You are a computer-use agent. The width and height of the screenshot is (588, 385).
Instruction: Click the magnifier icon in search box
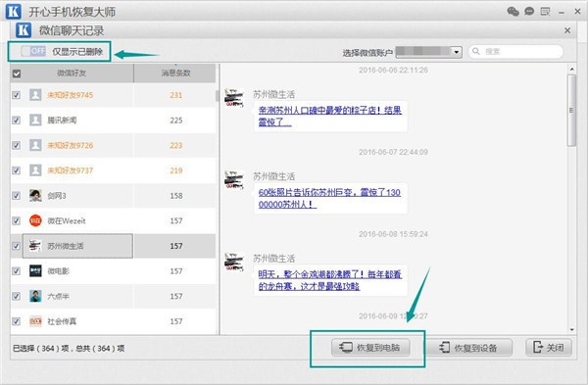(476, 51)
